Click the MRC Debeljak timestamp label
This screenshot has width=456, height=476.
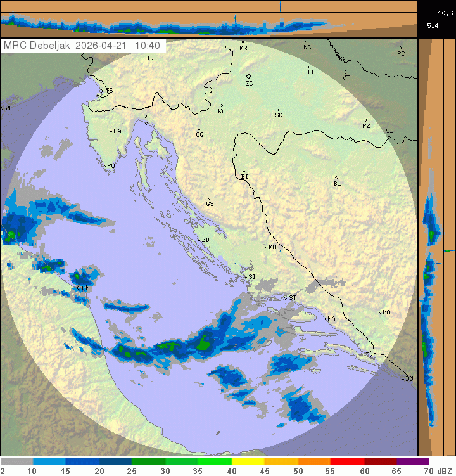click(83, 46)
